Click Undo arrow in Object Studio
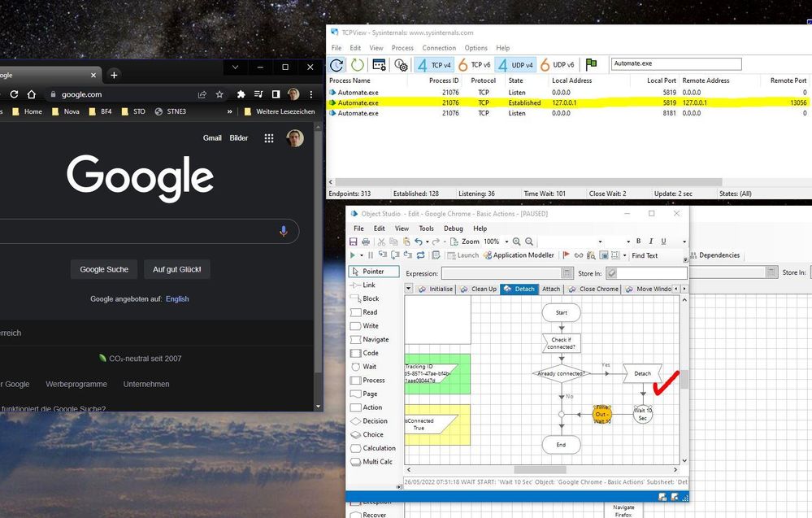 [x=419, y=242]
